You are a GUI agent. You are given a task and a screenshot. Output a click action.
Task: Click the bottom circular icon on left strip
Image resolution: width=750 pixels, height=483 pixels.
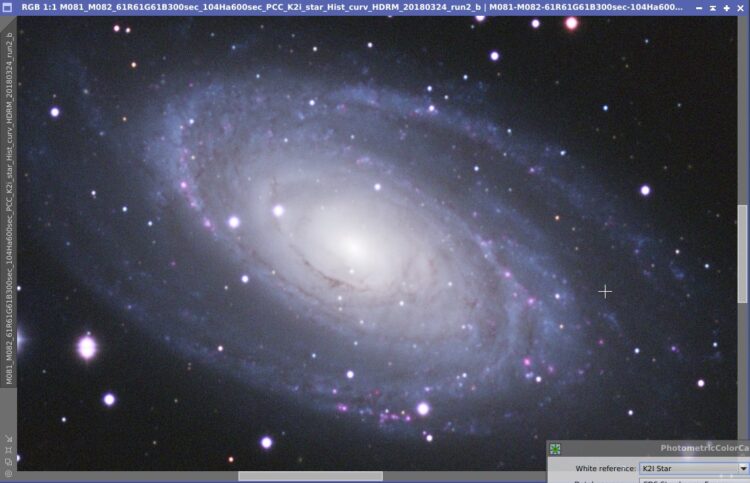coord(8,473)
